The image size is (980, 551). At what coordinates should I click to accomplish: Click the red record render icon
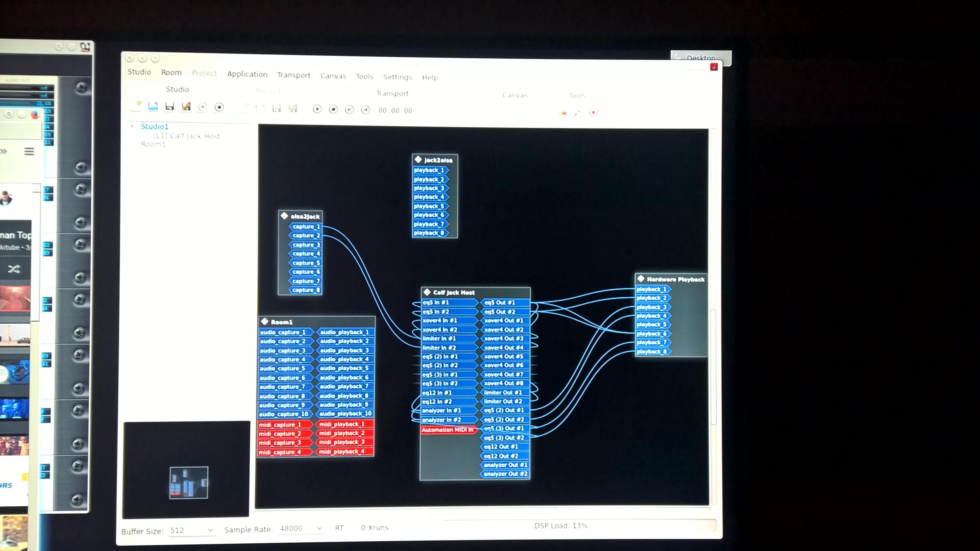click(x=594, y=113)
